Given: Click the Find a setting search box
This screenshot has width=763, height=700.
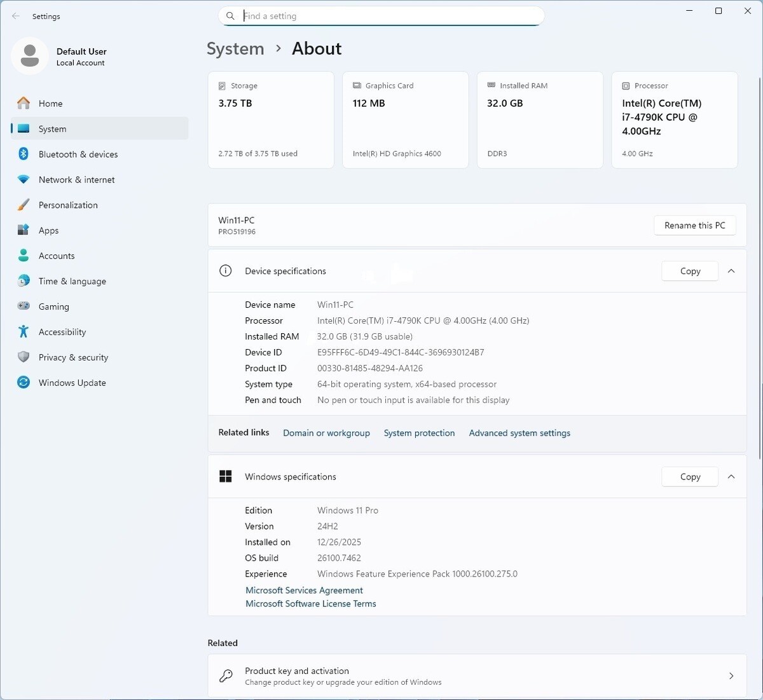Looking at the screenshot, I should (x=381, y=16).
